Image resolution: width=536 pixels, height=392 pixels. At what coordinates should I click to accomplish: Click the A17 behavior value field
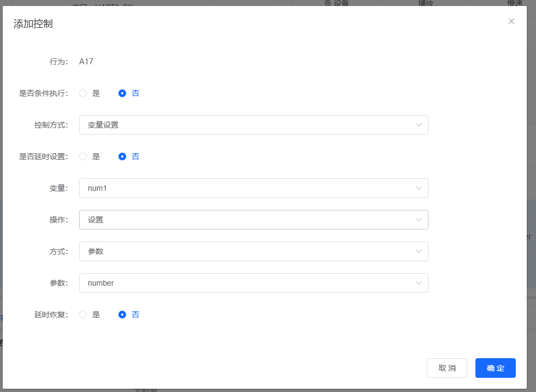86,62
